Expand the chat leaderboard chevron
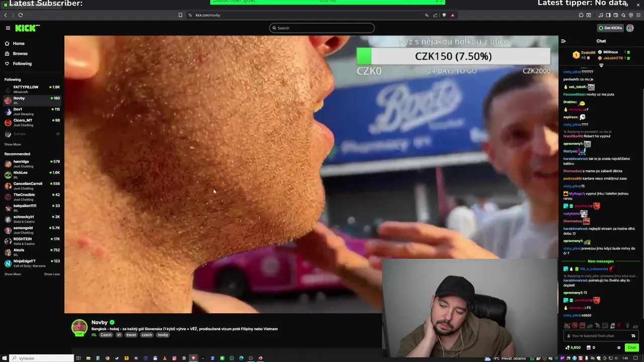 click(601, 65)
